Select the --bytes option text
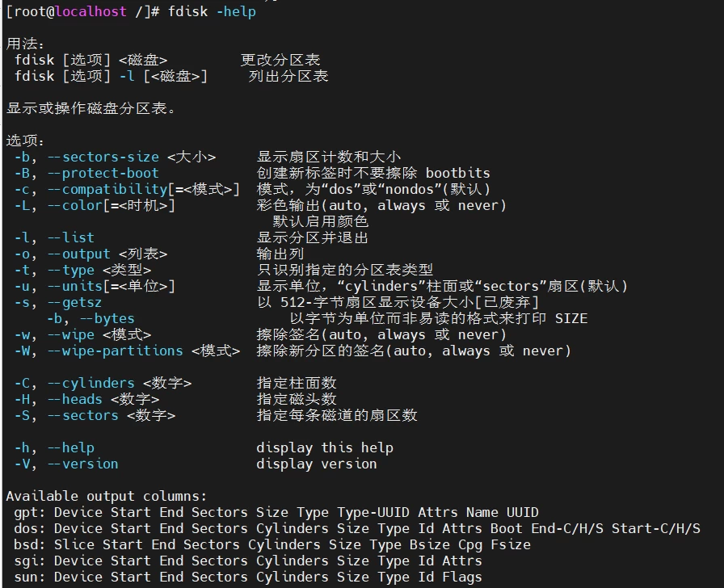 [x=107, y=318]
